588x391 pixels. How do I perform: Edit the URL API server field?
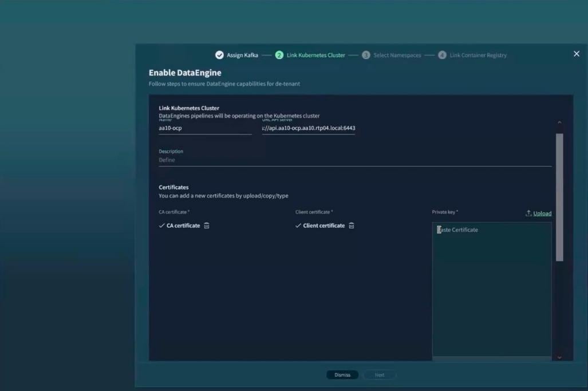pyautogui.click(x=309, y=128)
